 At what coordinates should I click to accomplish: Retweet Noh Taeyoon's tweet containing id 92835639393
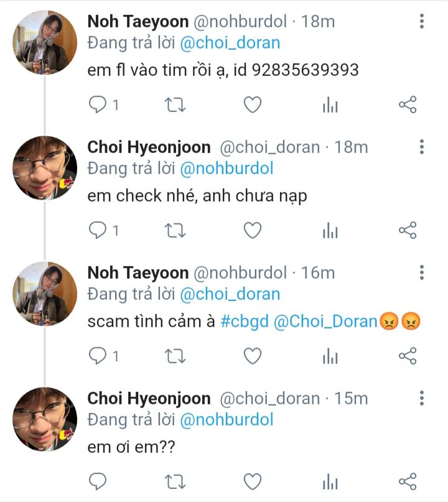tap(175, 105)
